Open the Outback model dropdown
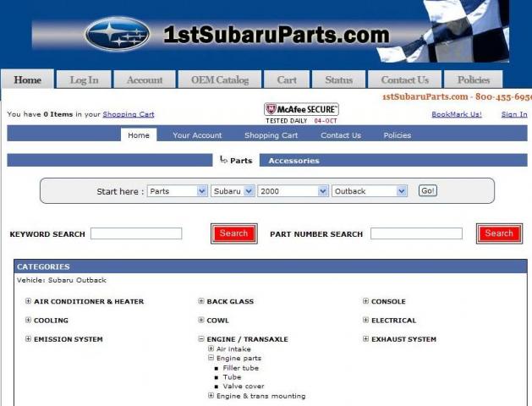The image size is (532, 406). click(370, 191)
